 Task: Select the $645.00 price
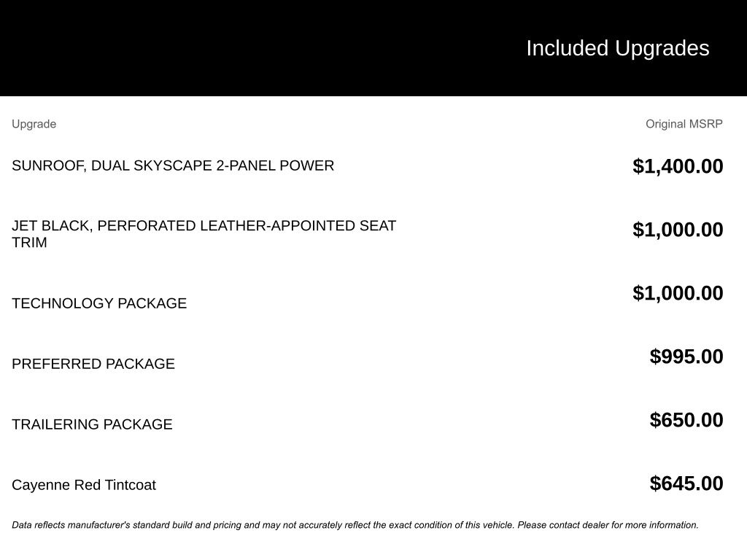click(x=686, y=483)
